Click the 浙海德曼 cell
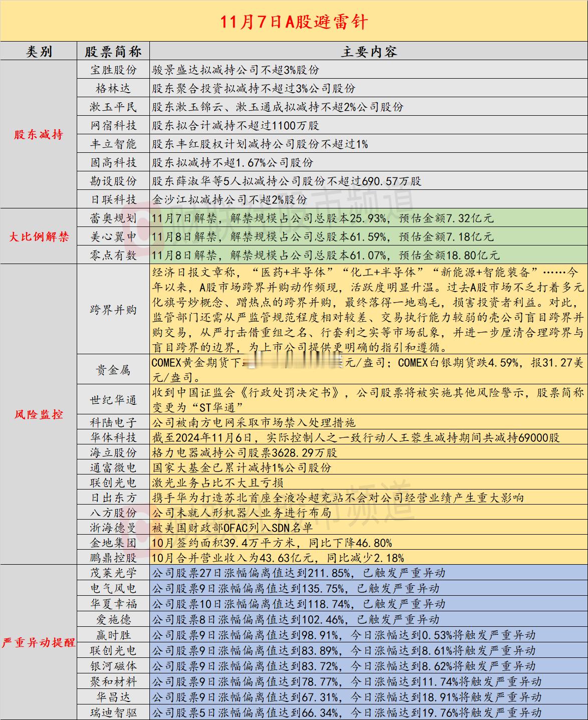The height and width of the screenshot is (720, 588). [x=113, y=528]
